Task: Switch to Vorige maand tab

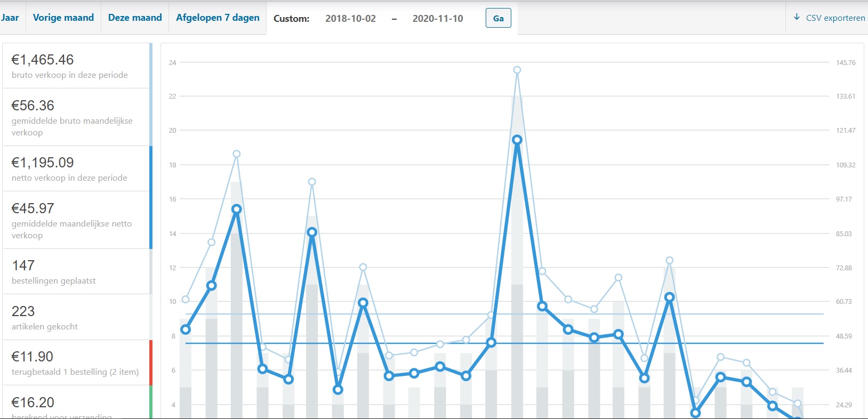Action: (63, 18)
